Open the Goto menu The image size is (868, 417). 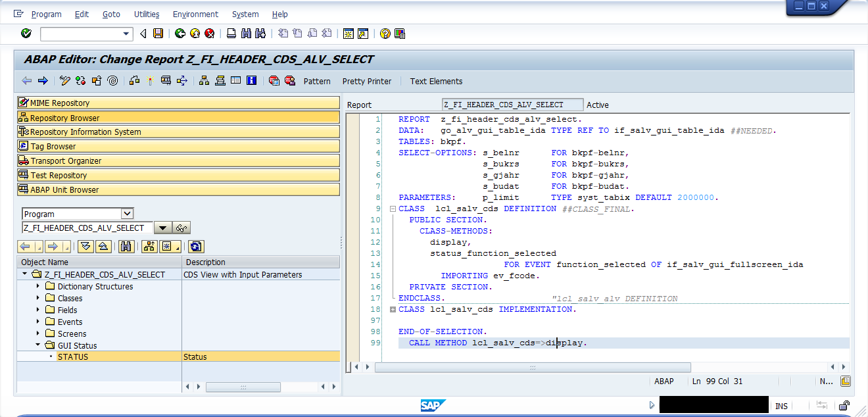point(110,14)
